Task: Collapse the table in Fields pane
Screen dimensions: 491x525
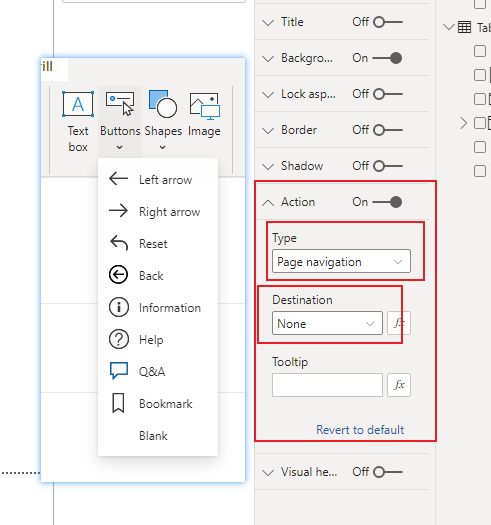Action: click(449, 27)
